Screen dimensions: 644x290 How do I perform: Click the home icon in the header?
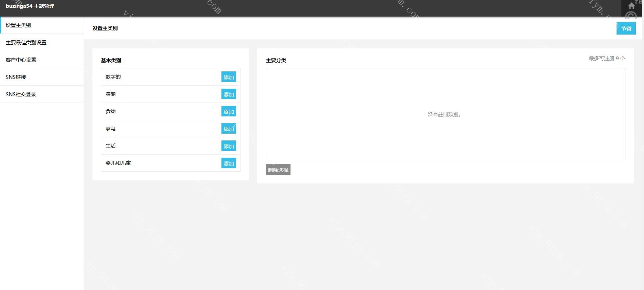(x=631, y=6)
